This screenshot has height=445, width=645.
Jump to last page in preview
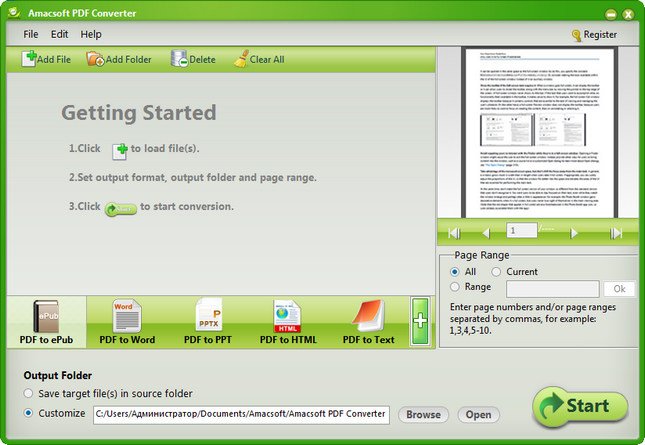click(x=616, y=233)
